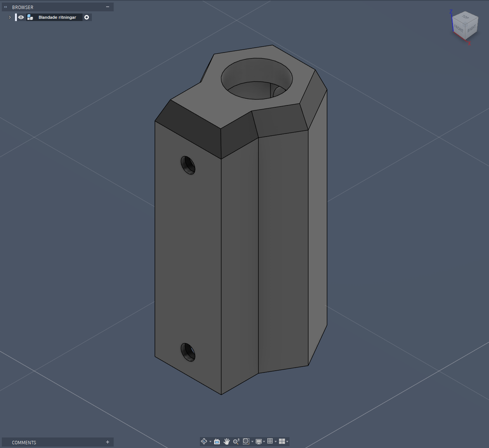Click the BROWSER panel title
The height and width of the screenshot is (448, 489).
tap(22, 7)
